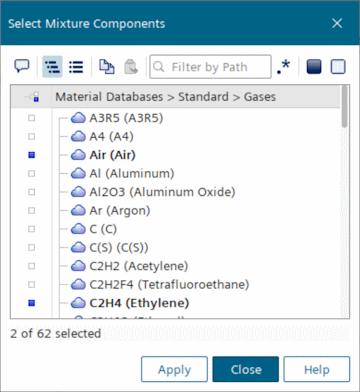Switch to hierarchical tree view icon
Viewport: 360px width, 392px height.
[52, 67]
